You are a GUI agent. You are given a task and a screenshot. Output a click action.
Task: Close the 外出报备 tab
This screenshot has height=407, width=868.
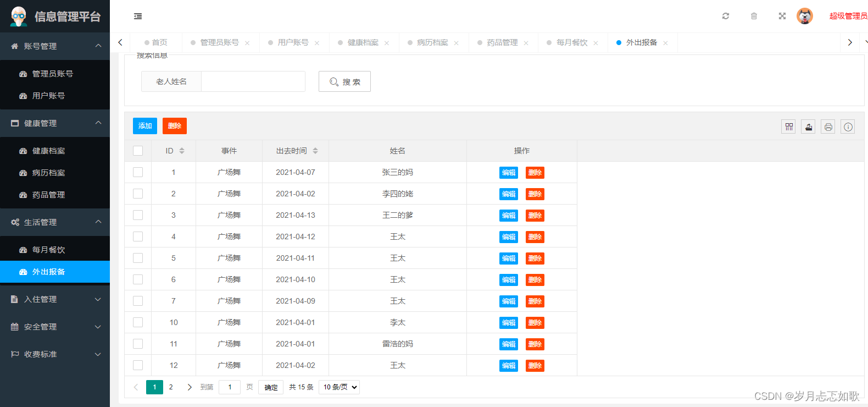point(666,43)
